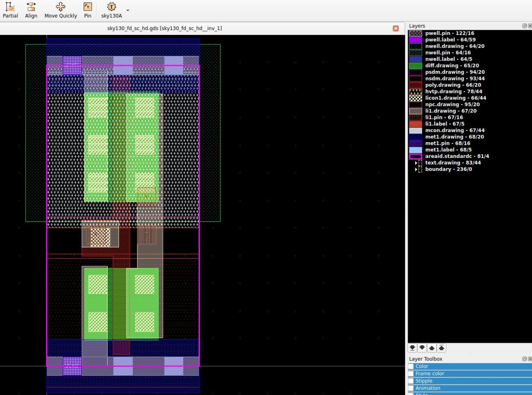
Task: Tick the Color checkbox in Layer Toolbox
Action: point(411,366)
